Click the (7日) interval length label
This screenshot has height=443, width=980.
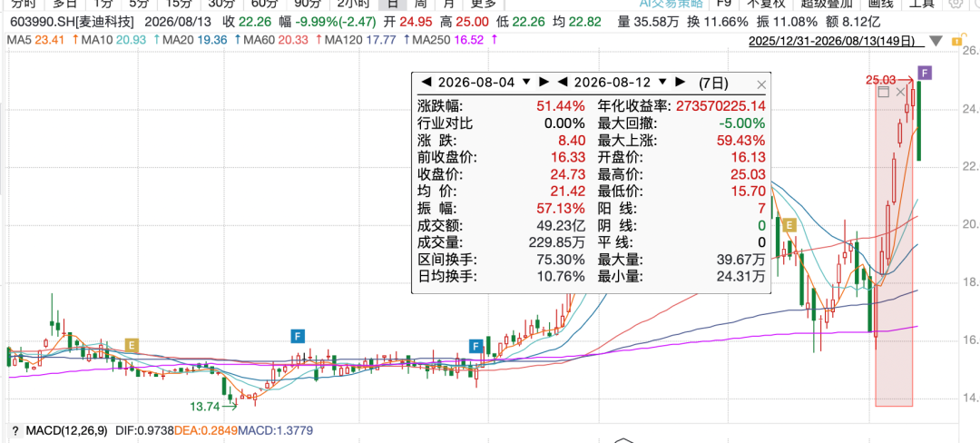pos(712,82)
